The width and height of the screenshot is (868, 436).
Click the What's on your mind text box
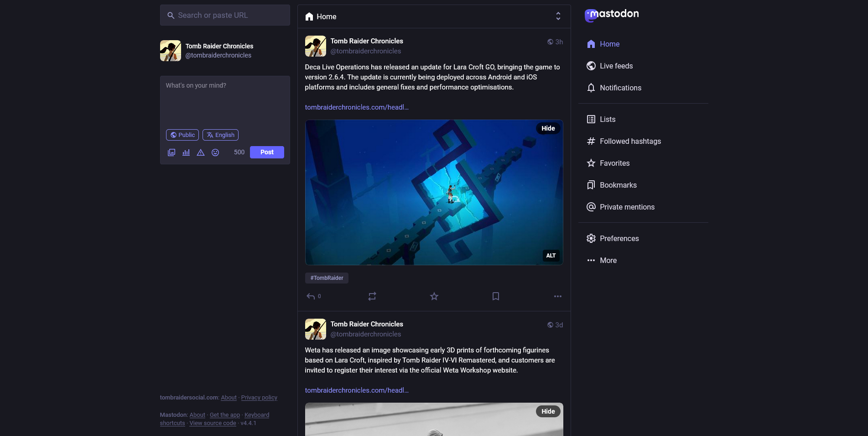[x=225, y=100]
